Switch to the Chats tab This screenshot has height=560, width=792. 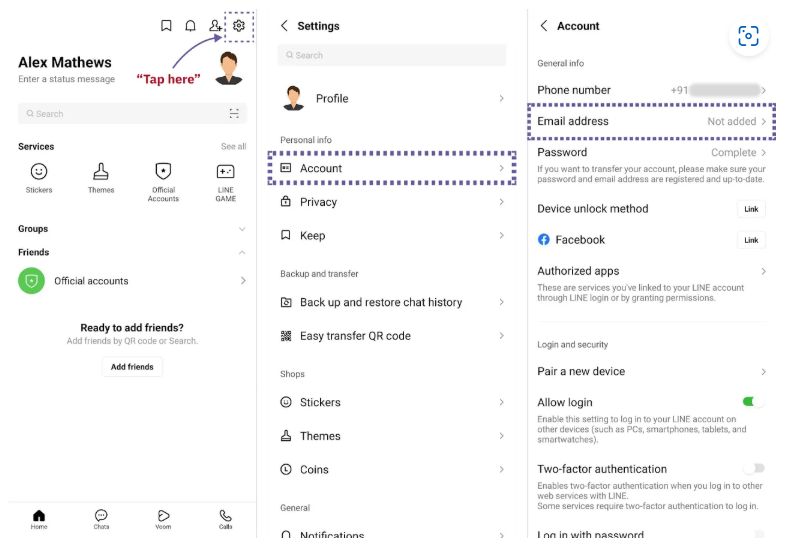101,519
